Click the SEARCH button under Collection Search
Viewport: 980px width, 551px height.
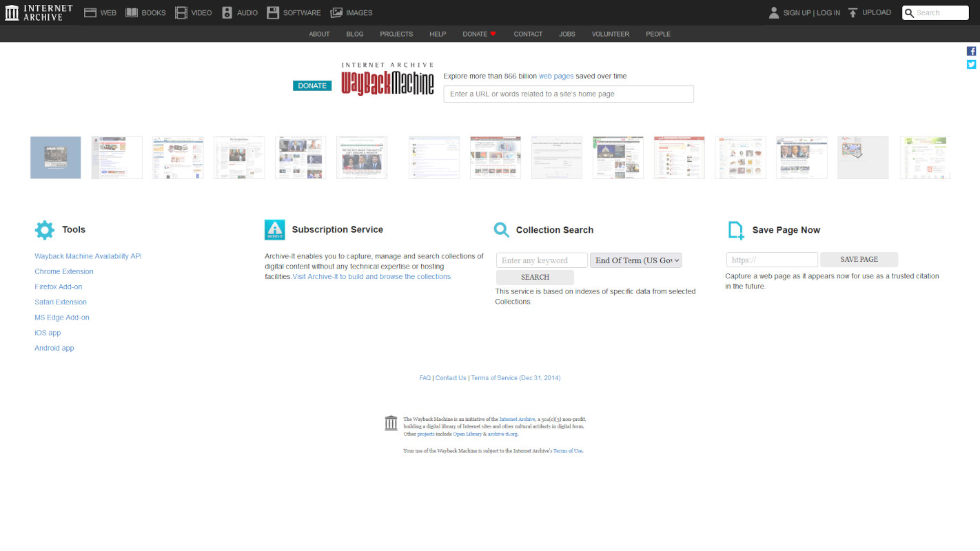535,277
